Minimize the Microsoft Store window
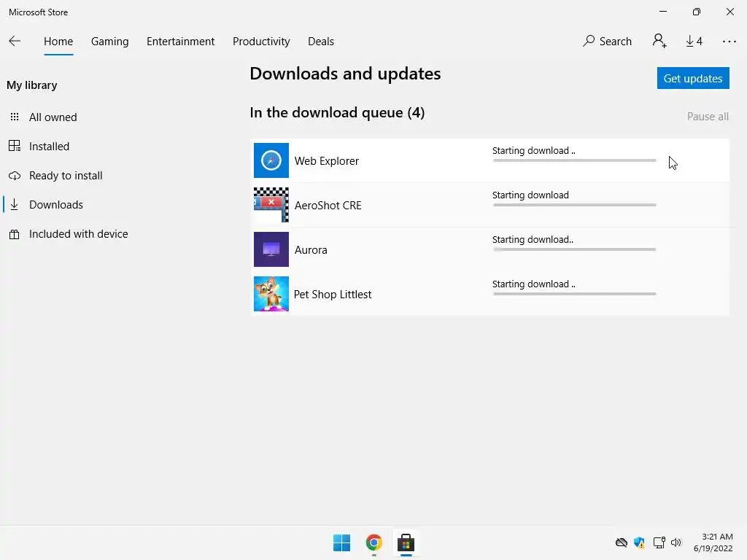Image resolution: width=747 pixels, height=560 pixels. [x=663, y=12]
